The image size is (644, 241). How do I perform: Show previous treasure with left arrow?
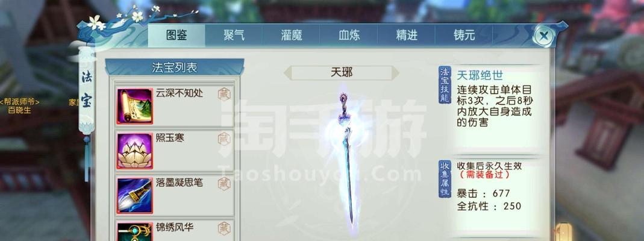pyautogui.click(x=288, y=73)
